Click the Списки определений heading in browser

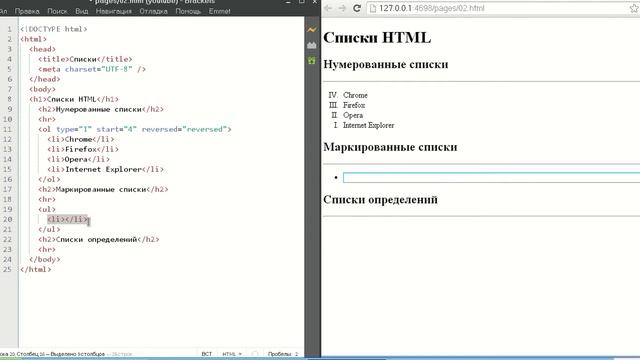380,200
